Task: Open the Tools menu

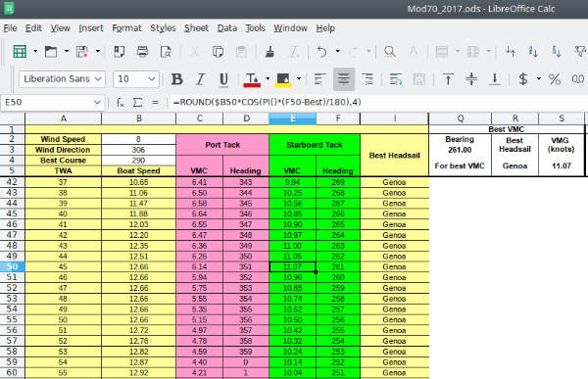Action: pyautogui.click(x=256, y=28)
